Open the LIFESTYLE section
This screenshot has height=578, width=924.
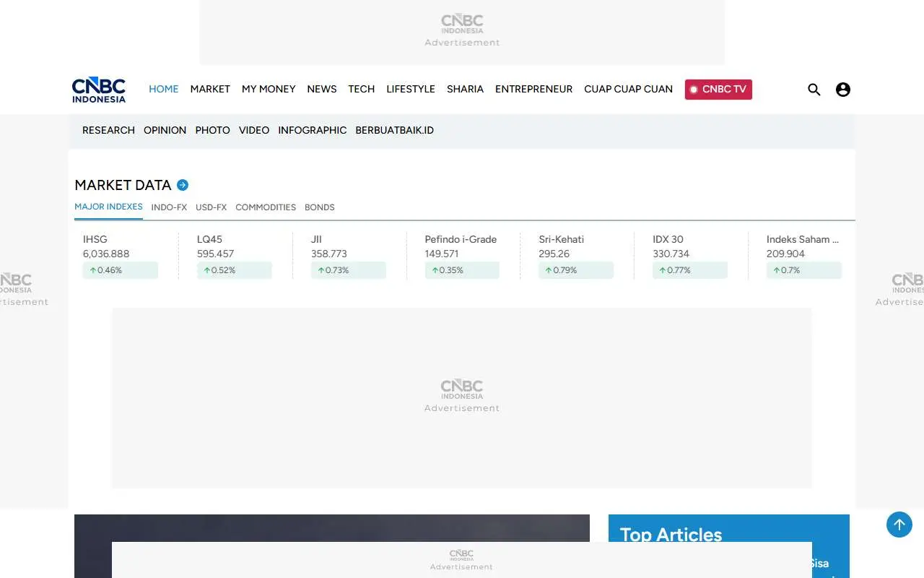point(411,89)
